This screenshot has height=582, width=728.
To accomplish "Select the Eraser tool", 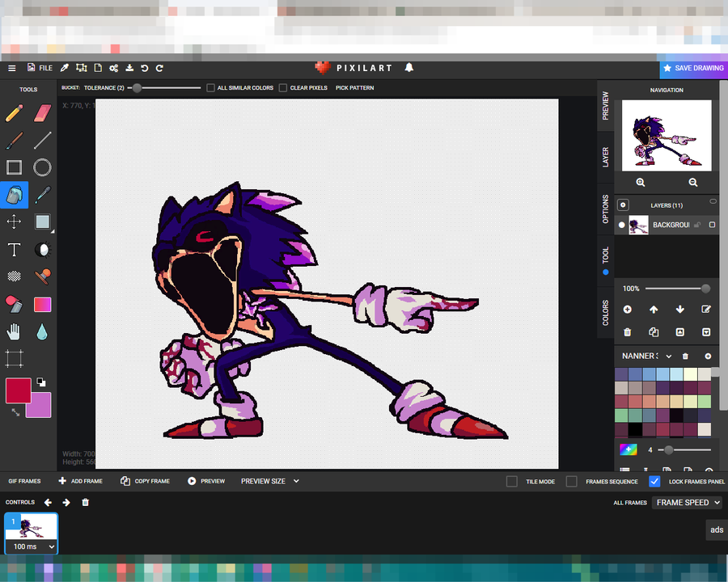I will (42, 113).
